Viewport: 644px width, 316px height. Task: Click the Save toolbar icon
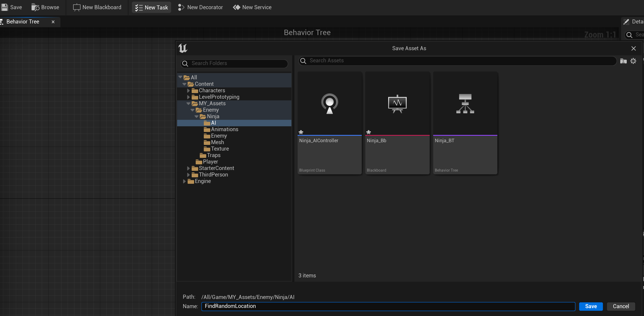click(5, 7)
